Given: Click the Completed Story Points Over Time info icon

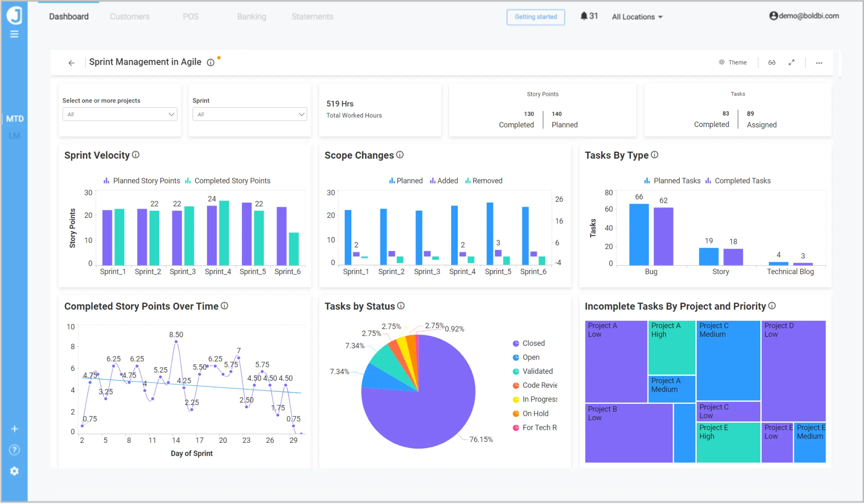Looking at the screenshot, I should pyautogui.click(x=226, y=306).
